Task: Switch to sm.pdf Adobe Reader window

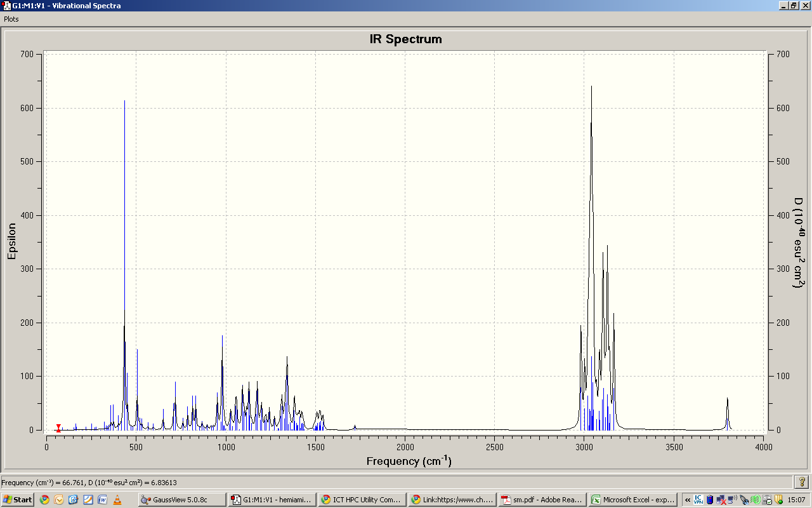Action: pos(542,500)
